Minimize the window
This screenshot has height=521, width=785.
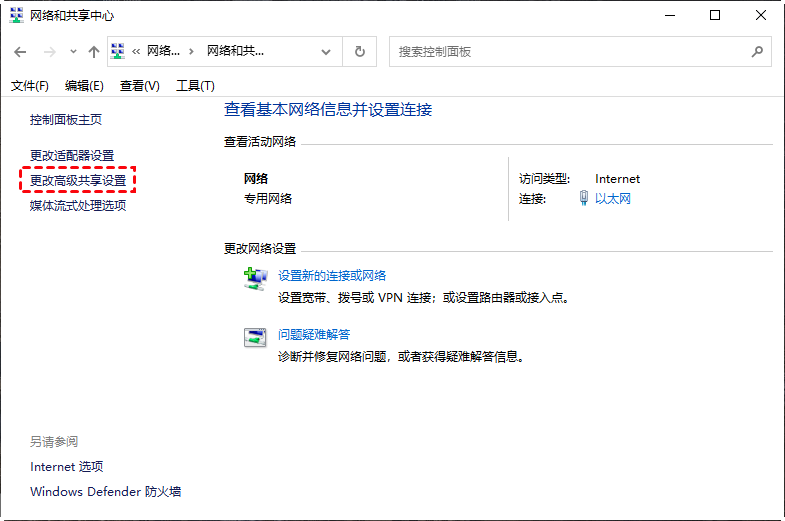pos(670,16)
